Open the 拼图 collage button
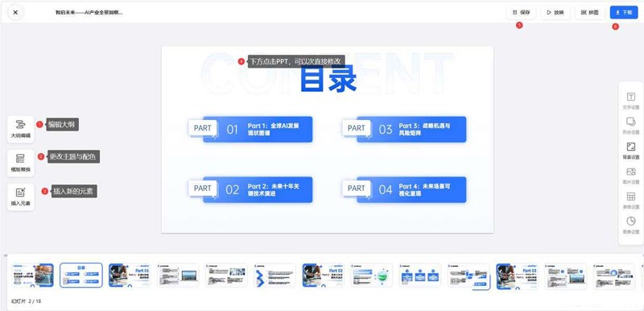Viewport: 644px width, 311px height. point(590,12)
